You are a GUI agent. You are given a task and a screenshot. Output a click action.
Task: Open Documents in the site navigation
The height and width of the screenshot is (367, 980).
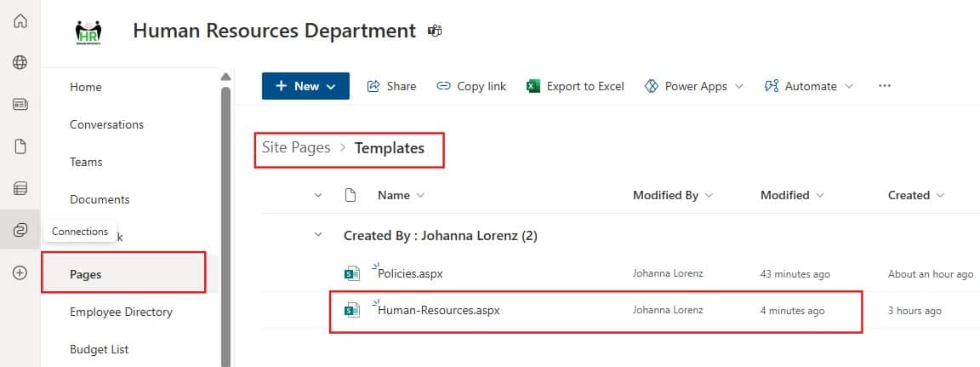[100, 199]
